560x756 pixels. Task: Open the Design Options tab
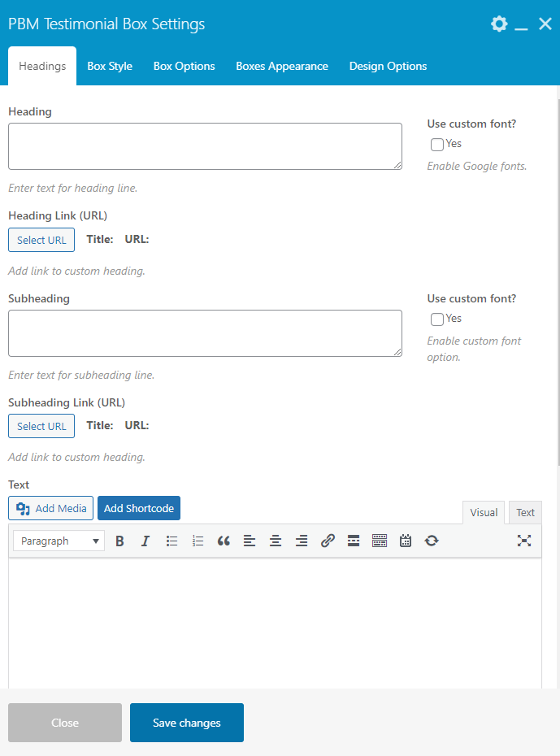coord(388,66)
